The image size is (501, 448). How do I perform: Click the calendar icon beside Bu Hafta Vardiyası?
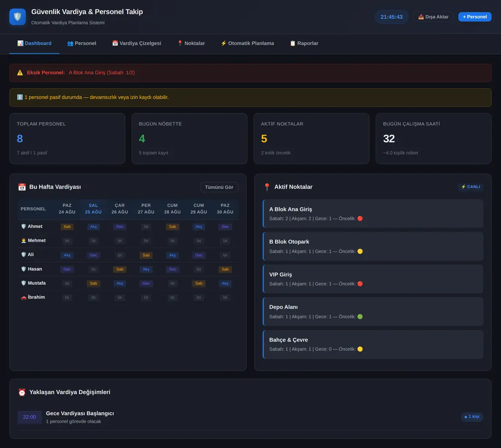(x=22, y=187)
